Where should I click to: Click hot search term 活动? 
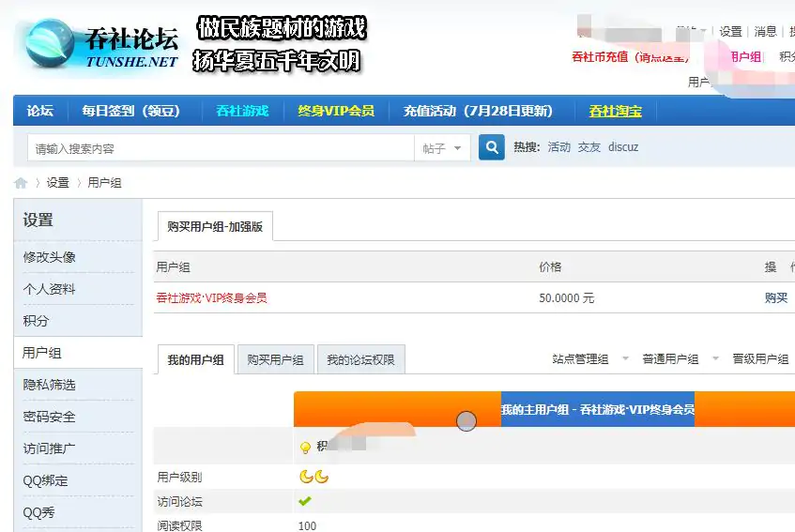click(558, 147)
